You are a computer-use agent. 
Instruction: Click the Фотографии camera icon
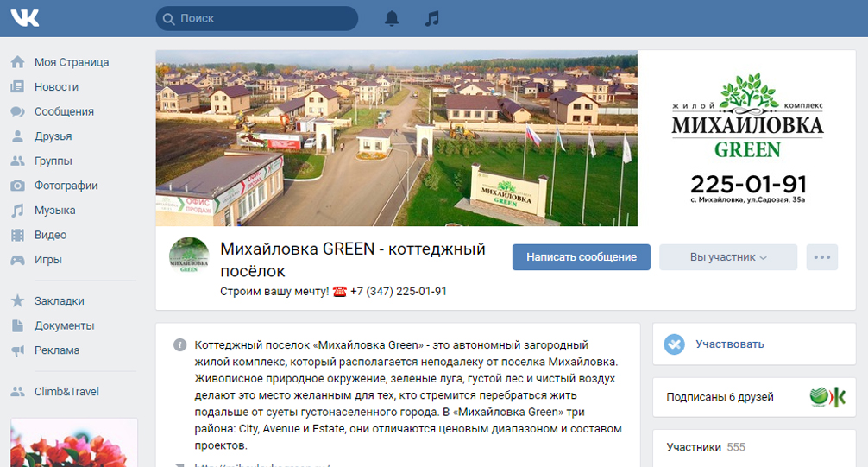(x=18, y=186)
